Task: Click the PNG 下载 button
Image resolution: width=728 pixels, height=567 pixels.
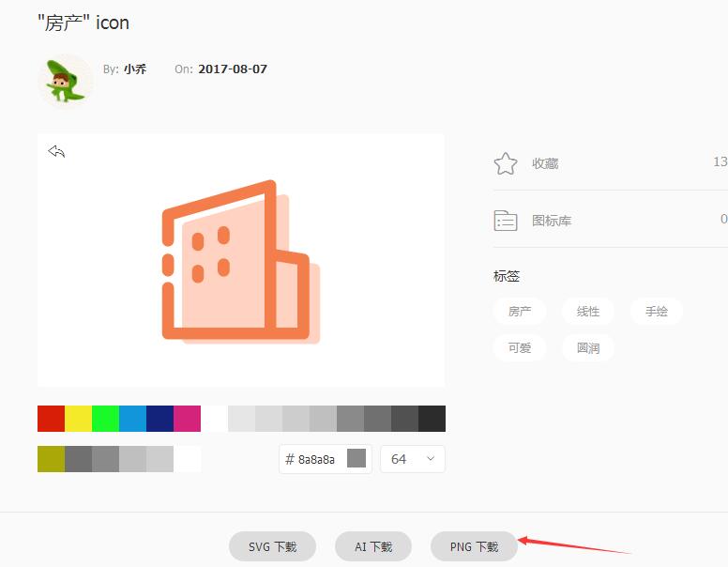Action: point(474,546)
